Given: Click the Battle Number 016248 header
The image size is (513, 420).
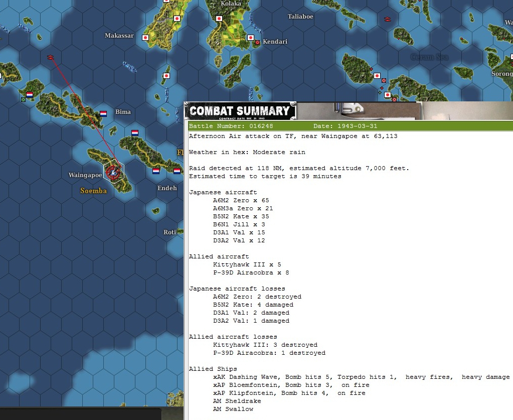Looking at the screenshot, I should tap(231, 126).
